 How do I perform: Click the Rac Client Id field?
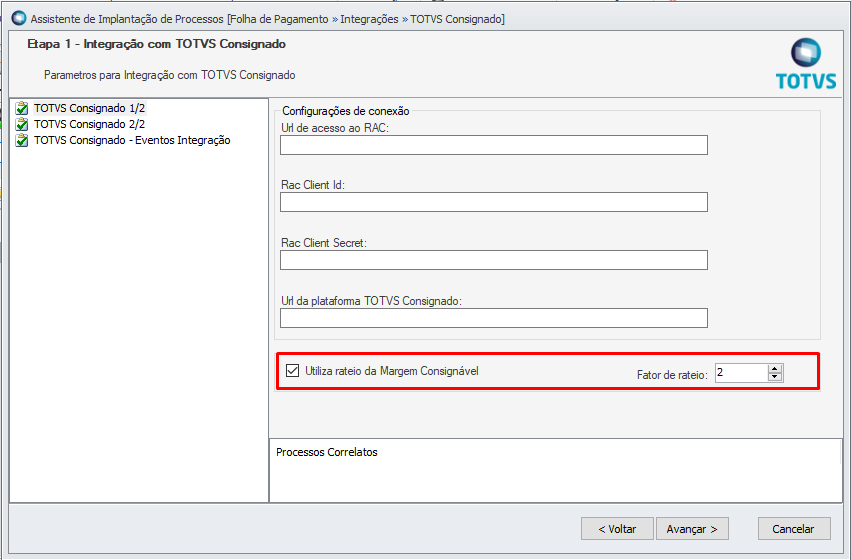tap(494, 202)
